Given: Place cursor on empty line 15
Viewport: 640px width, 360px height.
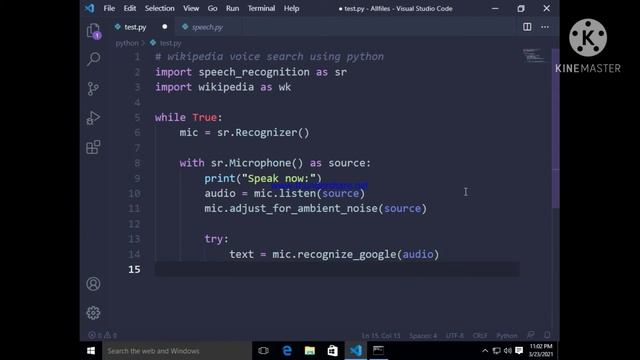Looking at the screenshot, I should click(337, 269).
